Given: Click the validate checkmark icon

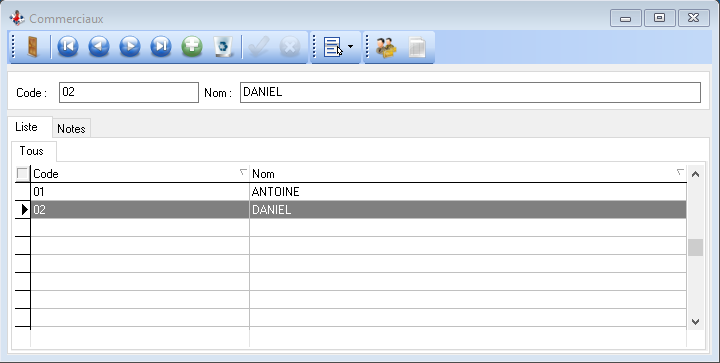Looking at the screenshot, I should (x=259, y=46).
